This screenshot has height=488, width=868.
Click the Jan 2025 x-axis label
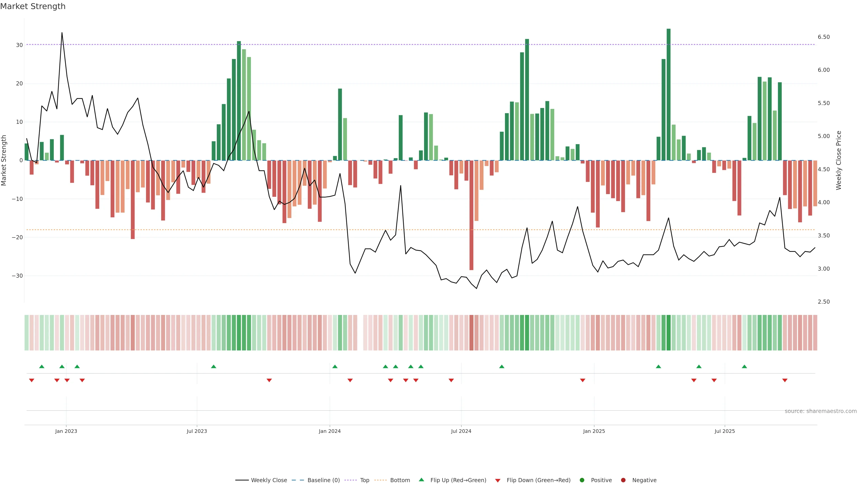[x=594, y=431]
